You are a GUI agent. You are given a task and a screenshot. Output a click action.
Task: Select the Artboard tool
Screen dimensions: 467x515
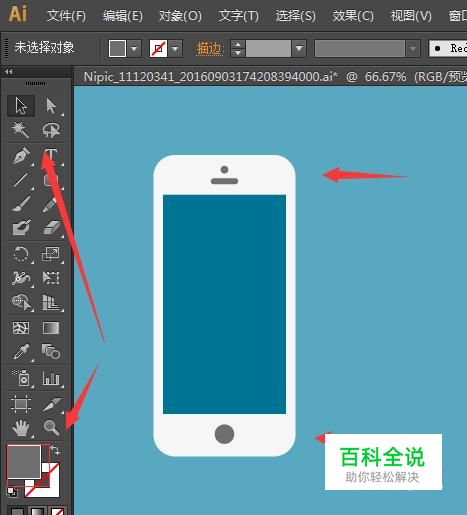click(21, 404)
